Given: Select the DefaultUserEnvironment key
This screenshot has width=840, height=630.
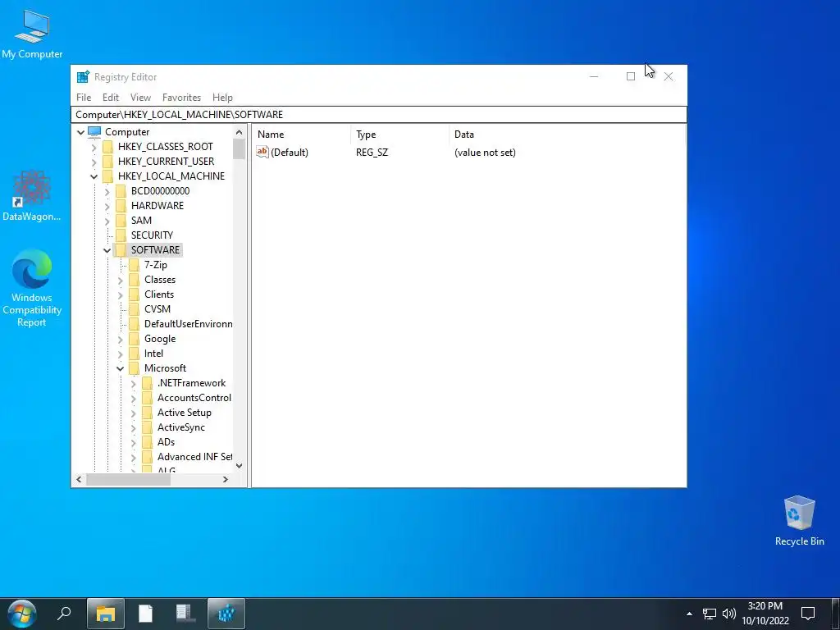Looking at the screenshot, I should (188, 324).
